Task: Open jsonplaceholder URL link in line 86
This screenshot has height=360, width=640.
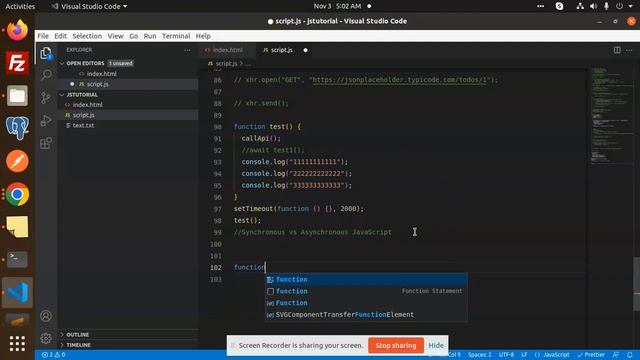Action: tap(400, 80)
